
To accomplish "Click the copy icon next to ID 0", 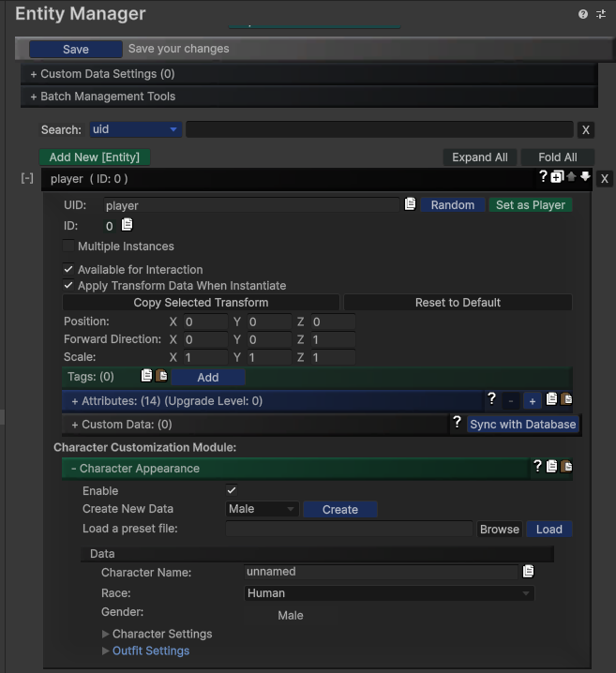I will click(128, 224).
